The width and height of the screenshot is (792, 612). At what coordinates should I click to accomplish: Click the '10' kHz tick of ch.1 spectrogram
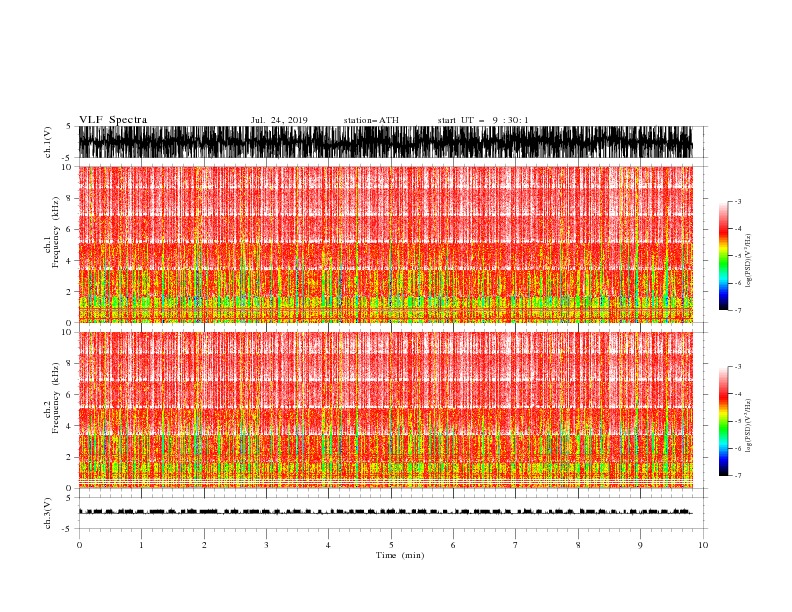[67, 167]
